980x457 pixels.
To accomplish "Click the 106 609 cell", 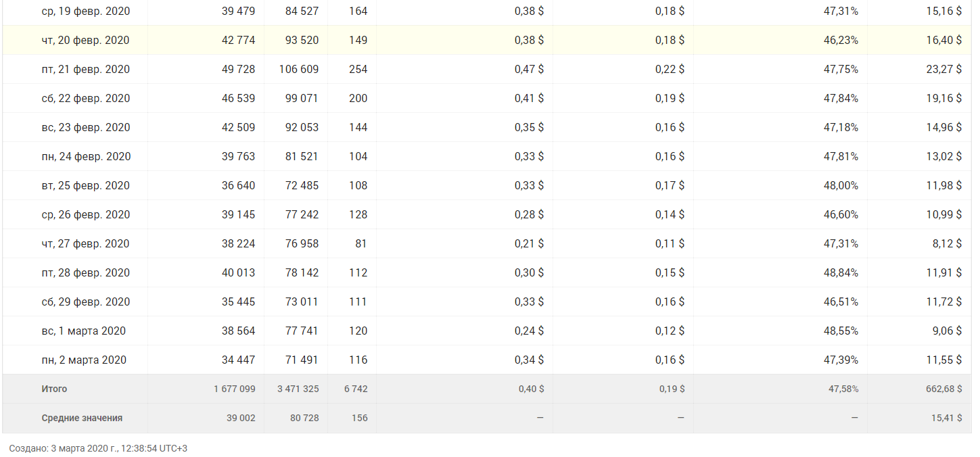I will 298,70.
